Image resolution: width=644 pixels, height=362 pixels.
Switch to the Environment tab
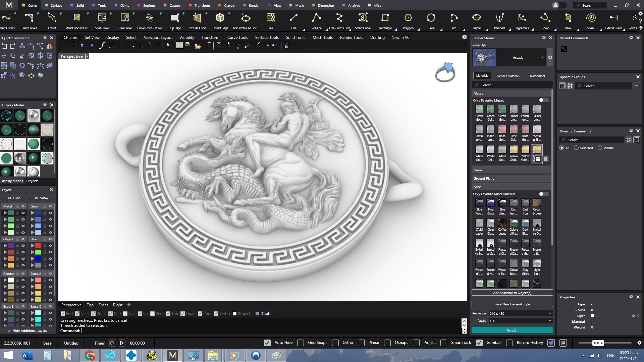click(x=536, y=76)
